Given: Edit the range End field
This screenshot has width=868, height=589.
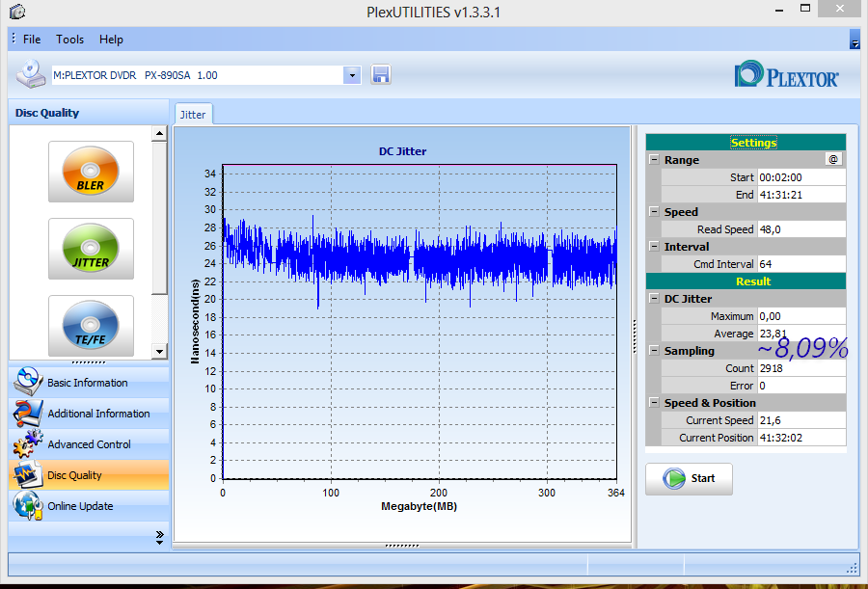Looking at the screenshot, I should [x=801, y=195].
